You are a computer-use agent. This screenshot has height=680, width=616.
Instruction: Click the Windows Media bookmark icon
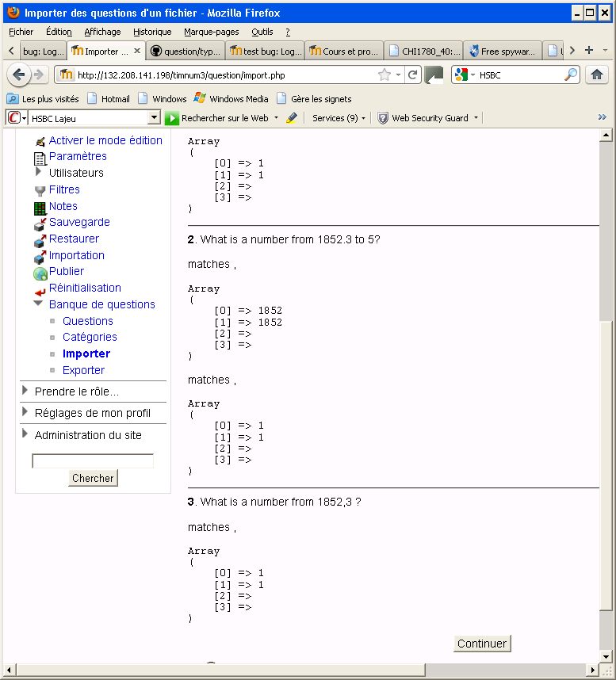pos(200,98)
